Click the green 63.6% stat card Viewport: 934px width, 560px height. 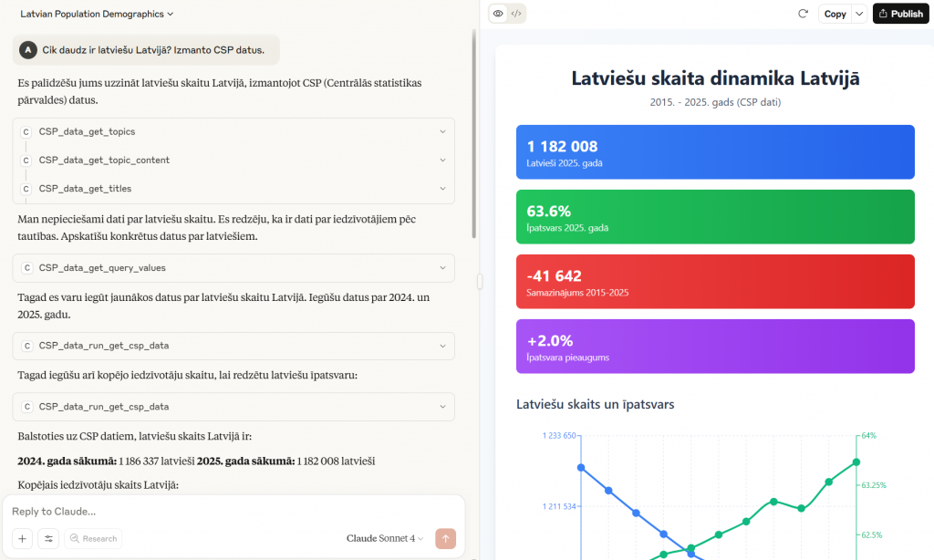tap(715, 217)
